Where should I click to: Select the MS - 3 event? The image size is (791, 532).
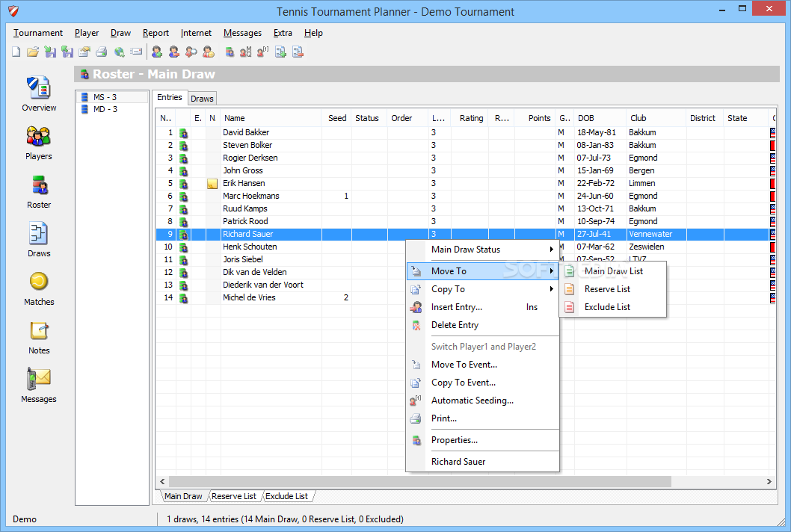[x=112, y=97]
